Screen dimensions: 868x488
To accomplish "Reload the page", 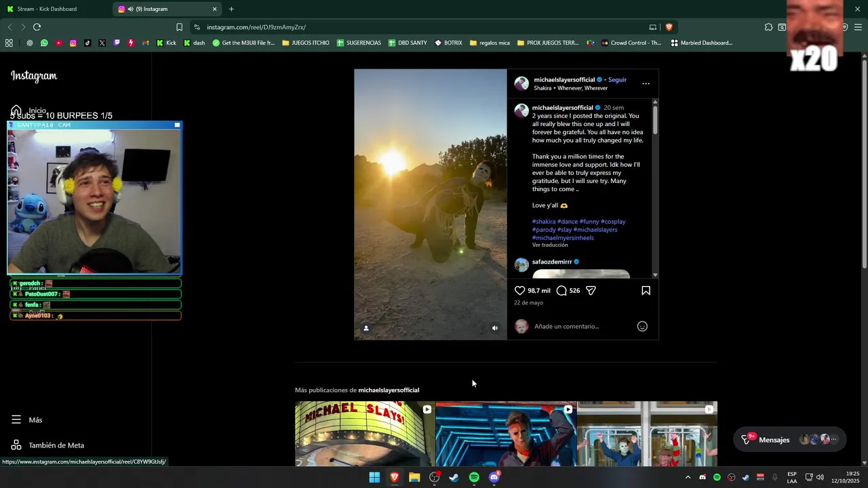I will 37,27.
